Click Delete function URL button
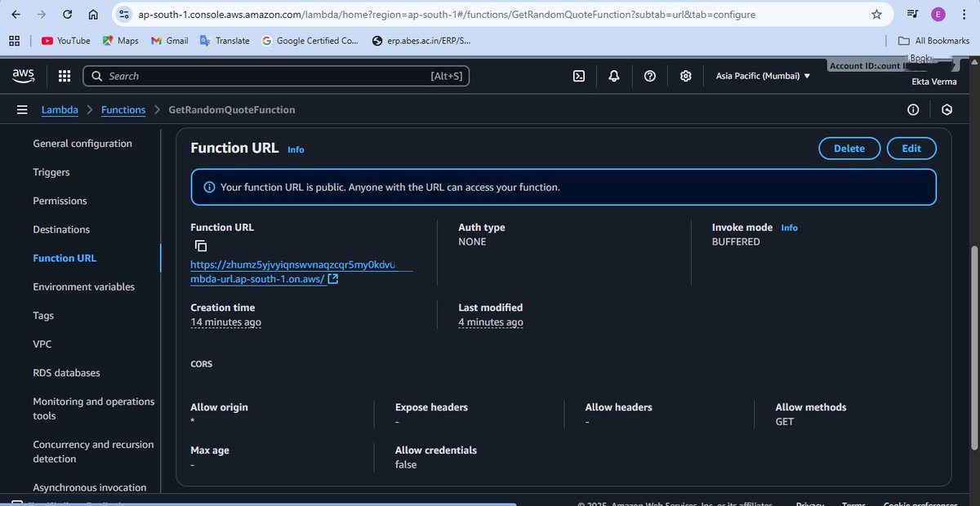Image resolution: width=980 pixels, height=506 pixels. point(849,149)
